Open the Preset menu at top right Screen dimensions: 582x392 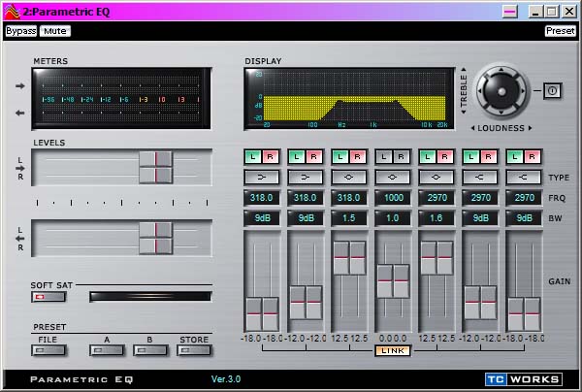click(560, 31)
